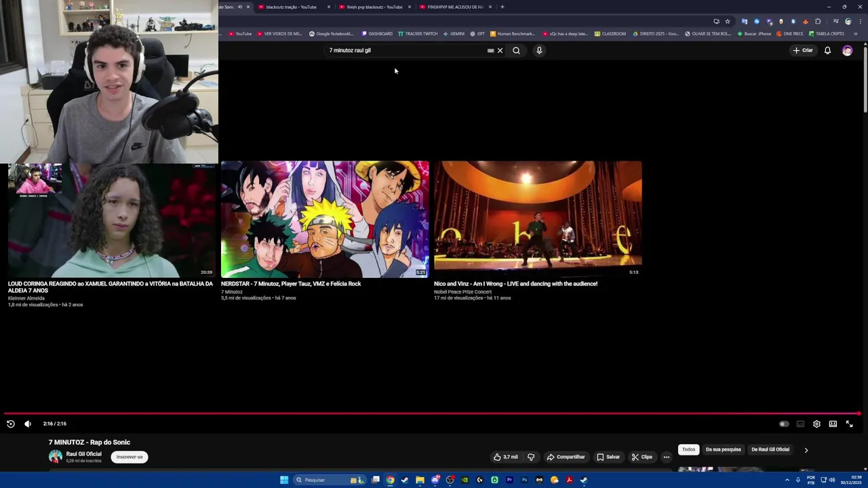The height and width of the screenshot is (488, 868).
Task: Start voice search with the microphone
Action: pos(539,50)
